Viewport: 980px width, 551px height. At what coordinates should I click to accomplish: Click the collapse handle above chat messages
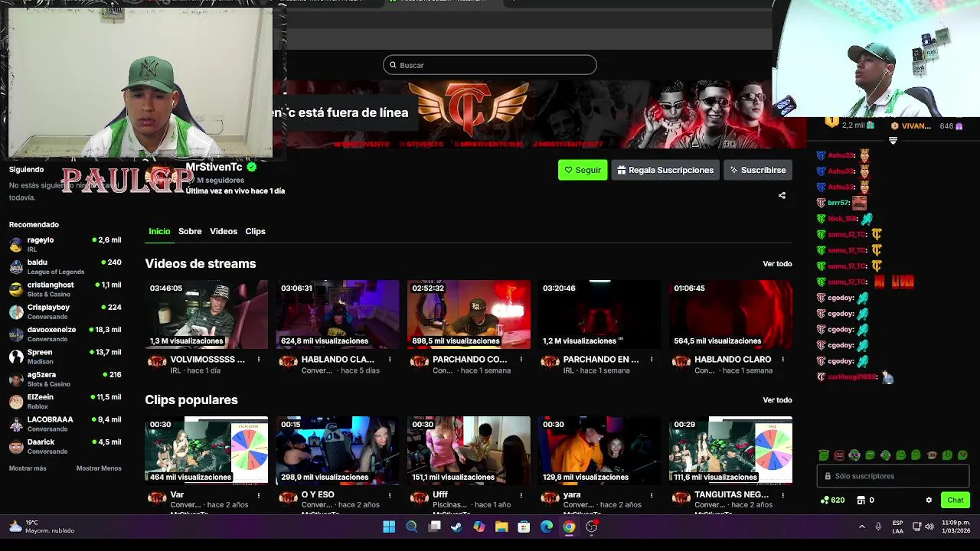click(x=893, y=141)
